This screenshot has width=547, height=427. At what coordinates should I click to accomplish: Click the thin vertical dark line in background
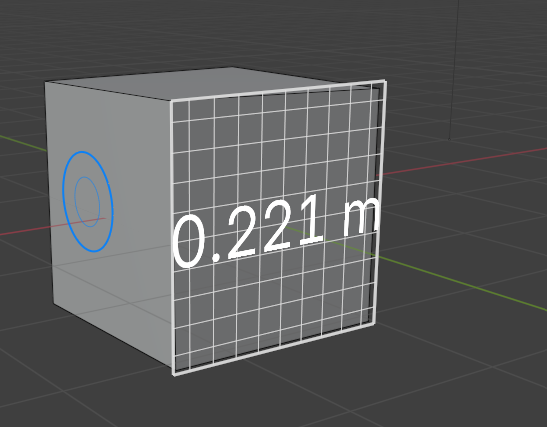[454, 70]
